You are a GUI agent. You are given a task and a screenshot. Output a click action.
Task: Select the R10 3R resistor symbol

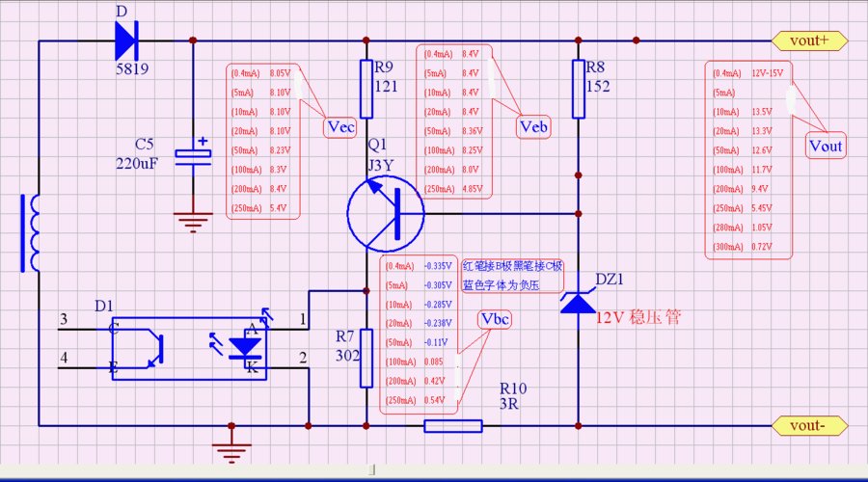(x=453, y=425)
